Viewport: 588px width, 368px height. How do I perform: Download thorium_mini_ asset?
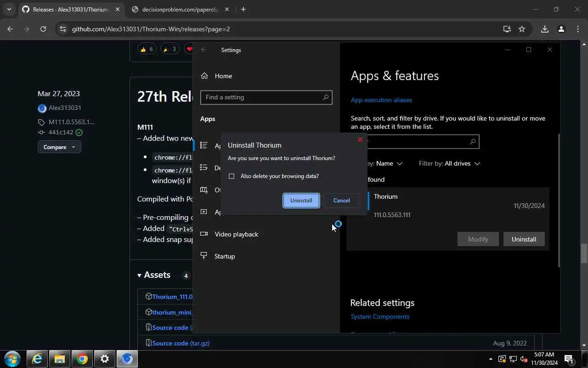click(172, 312)
